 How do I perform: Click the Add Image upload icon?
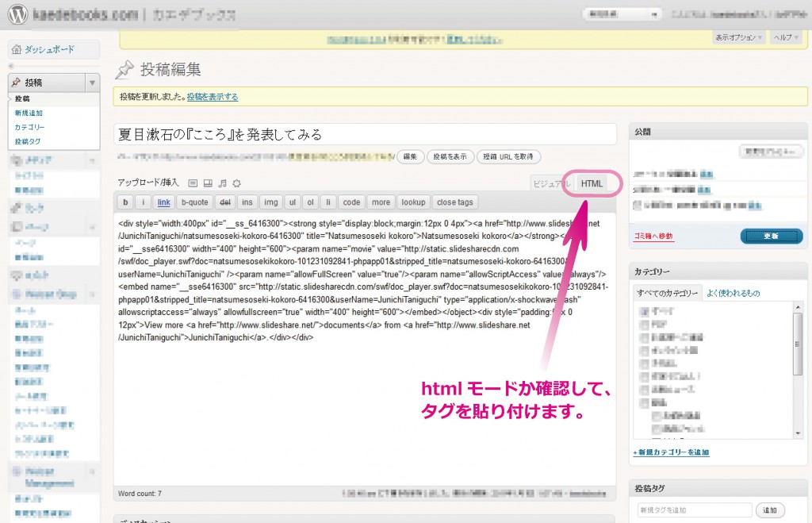tap(193, 183)
